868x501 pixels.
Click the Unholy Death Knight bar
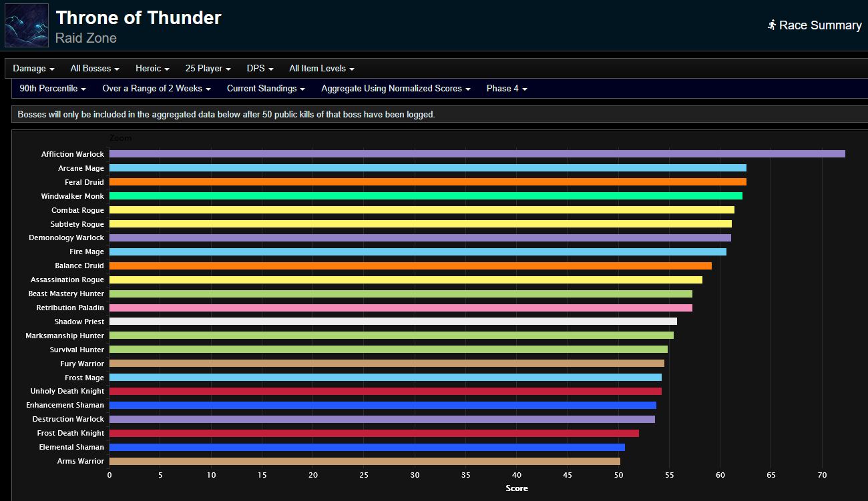tap(385, 392)
